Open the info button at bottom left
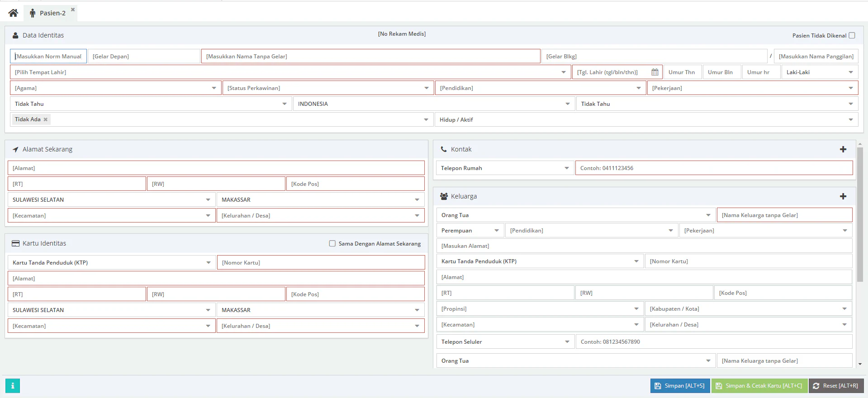 click(x=13, y=386)
